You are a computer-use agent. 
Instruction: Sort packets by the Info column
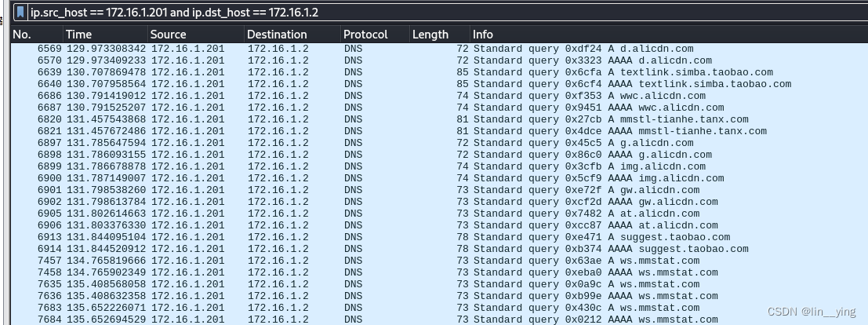[x=669, y=35]
